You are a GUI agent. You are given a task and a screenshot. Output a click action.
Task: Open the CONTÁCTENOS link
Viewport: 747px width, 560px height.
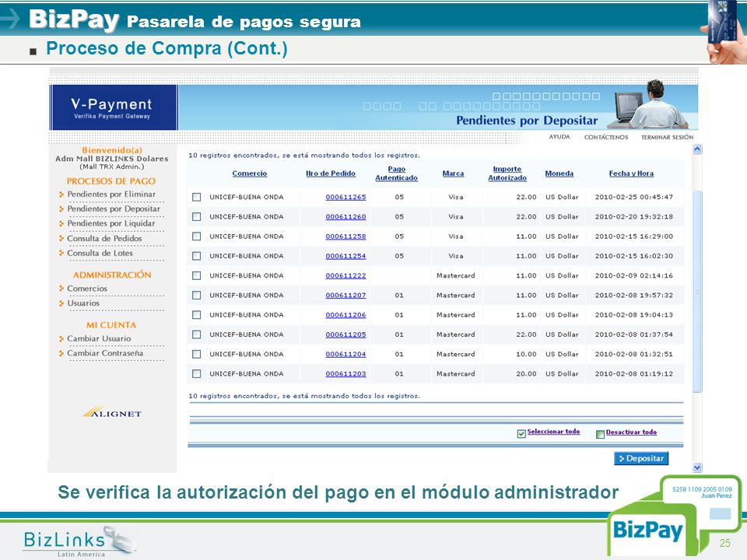click(x=606, y=137)
